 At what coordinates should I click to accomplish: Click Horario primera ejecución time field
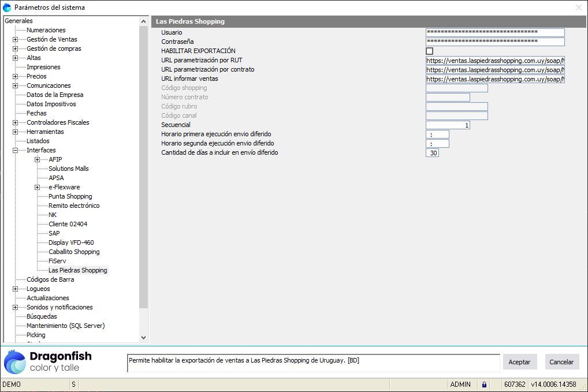click(x=437, y=135)
